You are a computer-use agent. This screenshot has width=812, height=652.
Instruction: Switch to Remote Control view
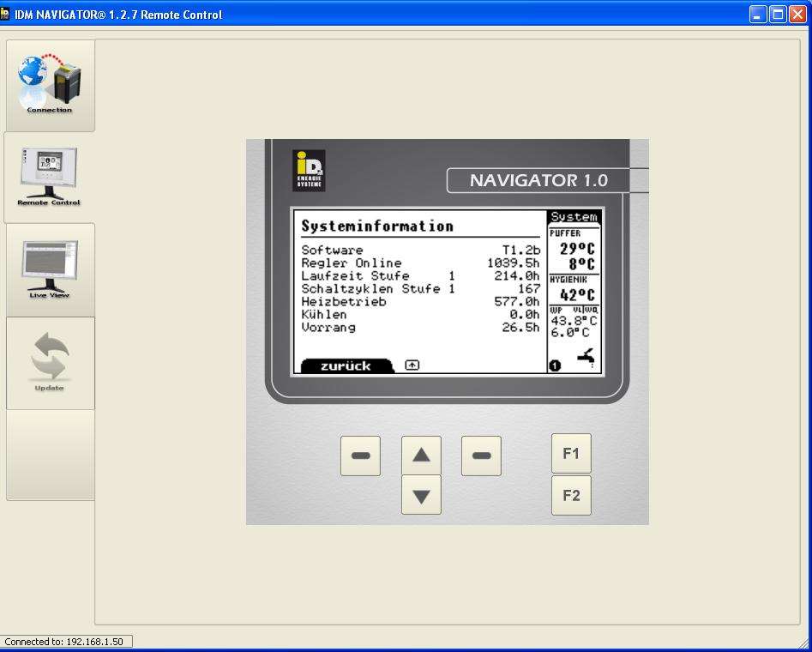(49, 178)
